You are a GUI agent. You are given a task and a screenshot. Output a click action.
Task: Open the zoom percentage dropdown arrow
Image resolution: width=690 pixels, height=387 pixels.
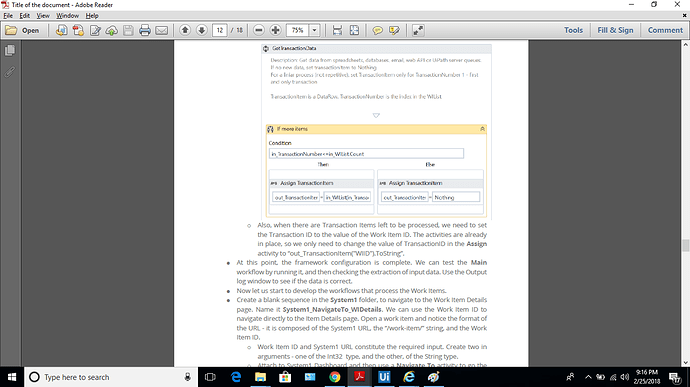(315, 30)
